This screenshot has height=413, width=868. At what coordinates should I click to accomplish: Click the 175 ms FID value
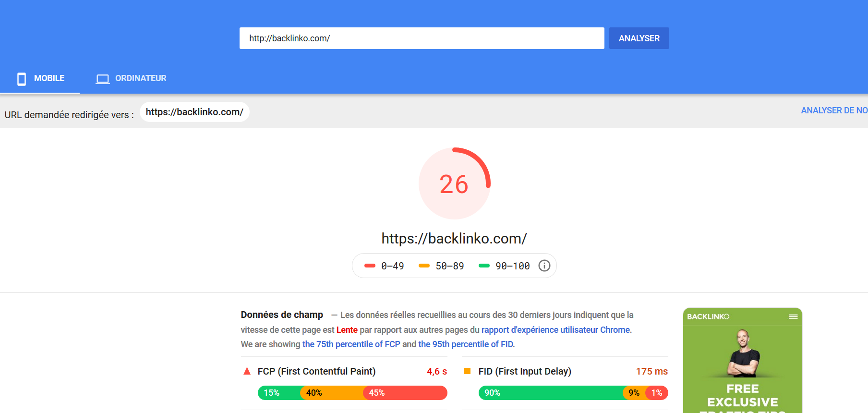[652, 371]
